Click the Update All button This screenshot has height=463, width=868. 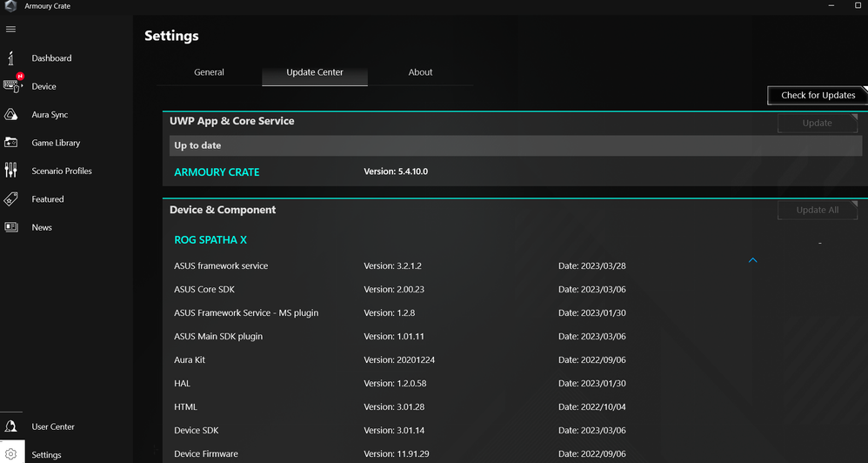tap(817, 210)
